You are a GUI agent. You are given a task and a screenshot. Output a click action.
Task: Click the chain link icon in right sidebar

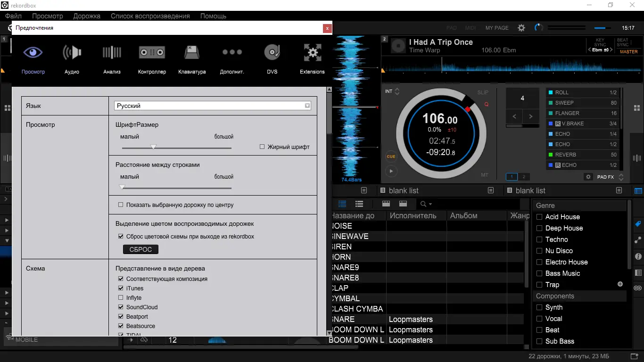[638, 288]
